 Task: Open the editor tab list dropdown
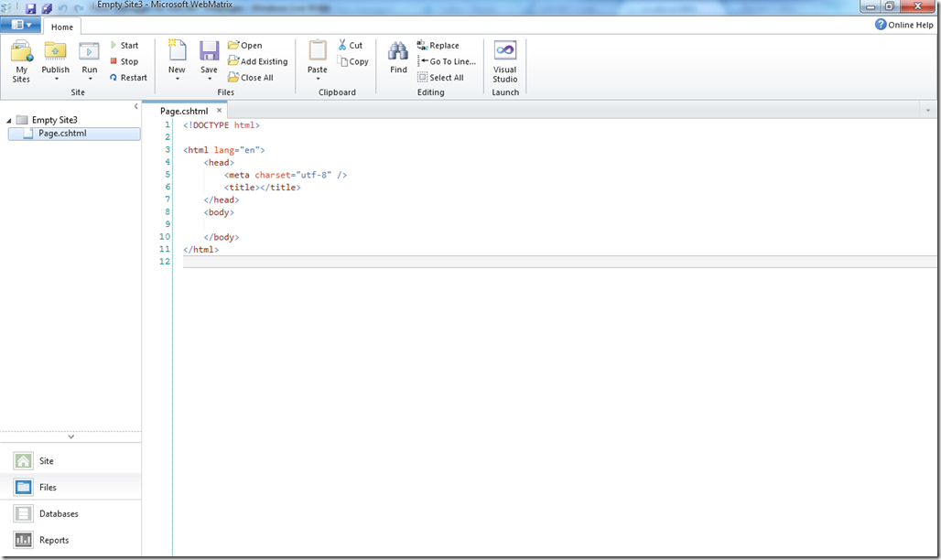click(x=928, y=111)
